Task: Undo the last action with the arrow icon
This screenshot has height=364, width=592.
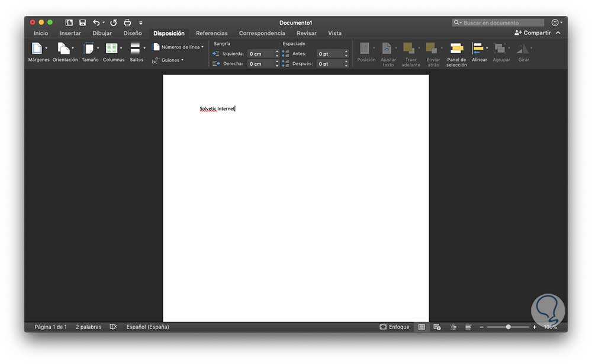Action: (96, 22)
